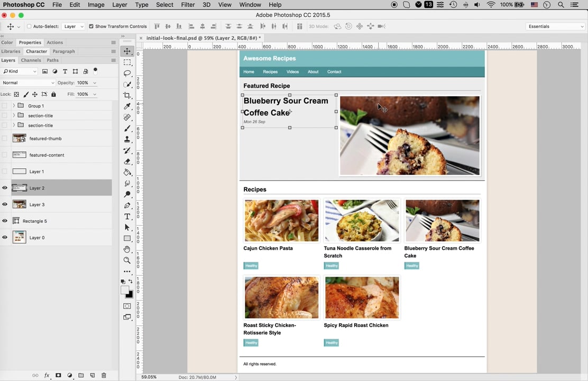Image resolution: width=588 pixels, height=381 pixels.
Task: Open macOS Spotlight search icon
Action: 561,5
